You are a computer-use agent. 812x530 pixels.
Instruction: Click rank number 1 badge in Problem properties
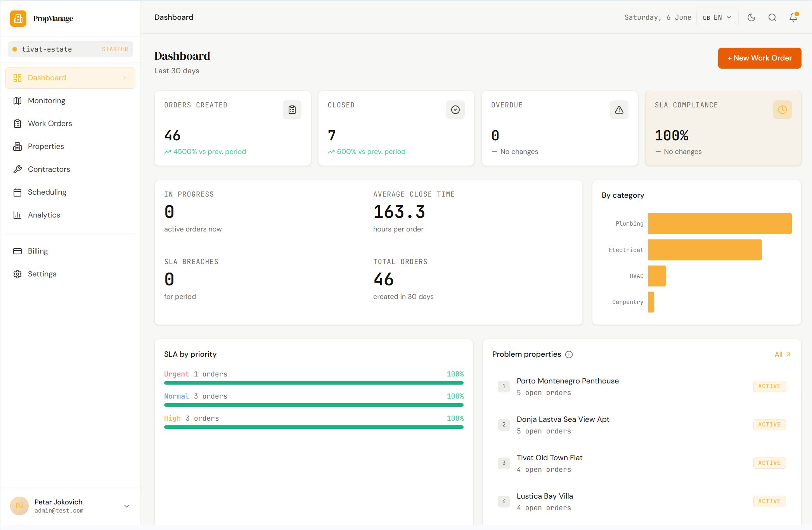[x=504, y=387]
